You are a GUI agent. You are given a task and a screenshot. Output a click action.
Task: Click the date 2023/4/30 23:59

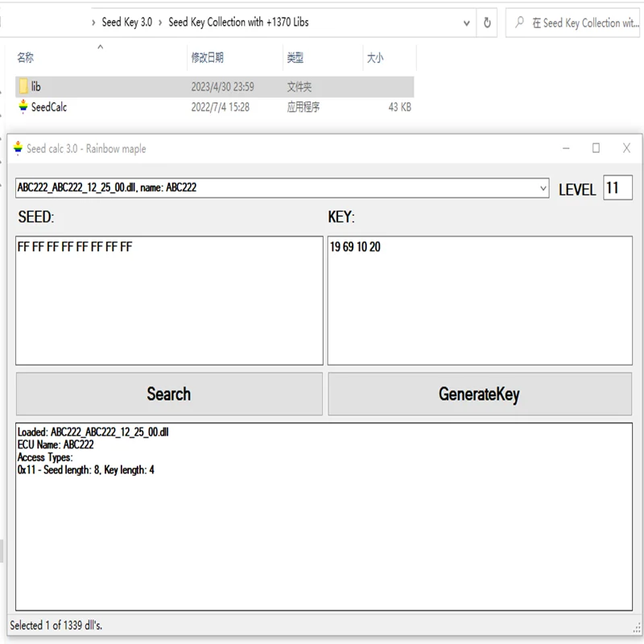[223, 87]
